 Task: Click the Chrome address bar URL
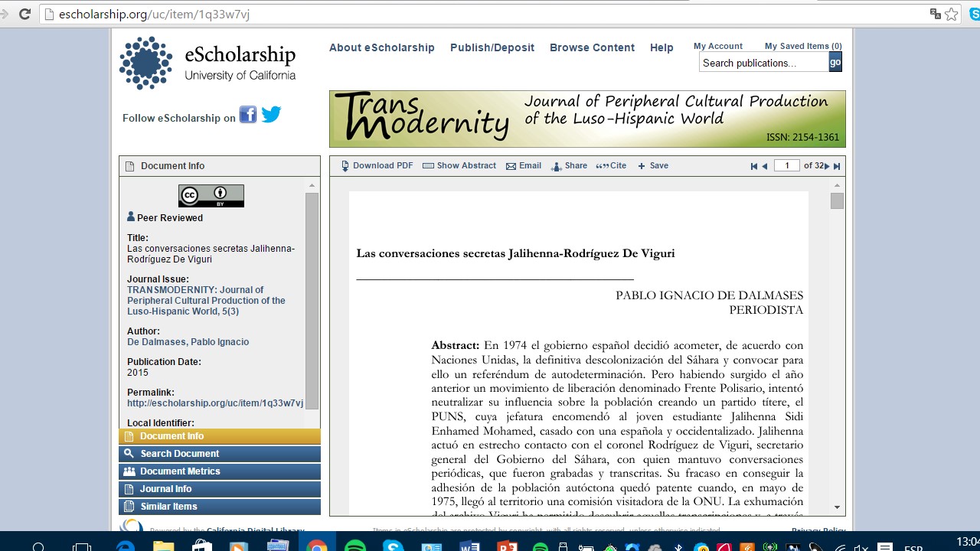[155, 14]
